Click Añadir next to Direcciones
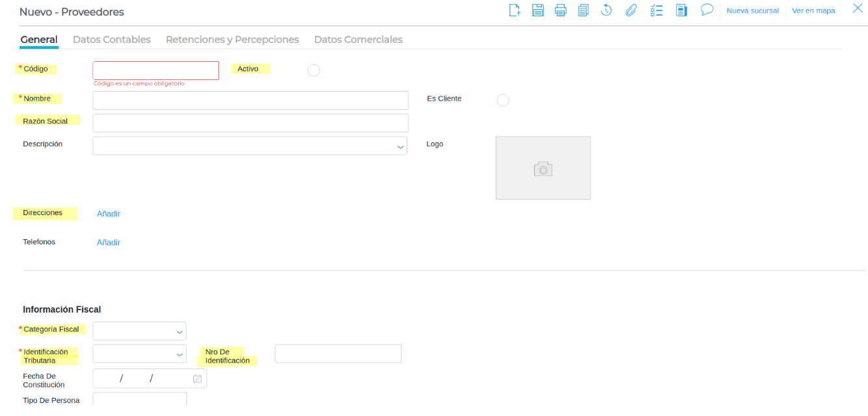This screenshot has height=416, width=868. click(x=108, y=214)
